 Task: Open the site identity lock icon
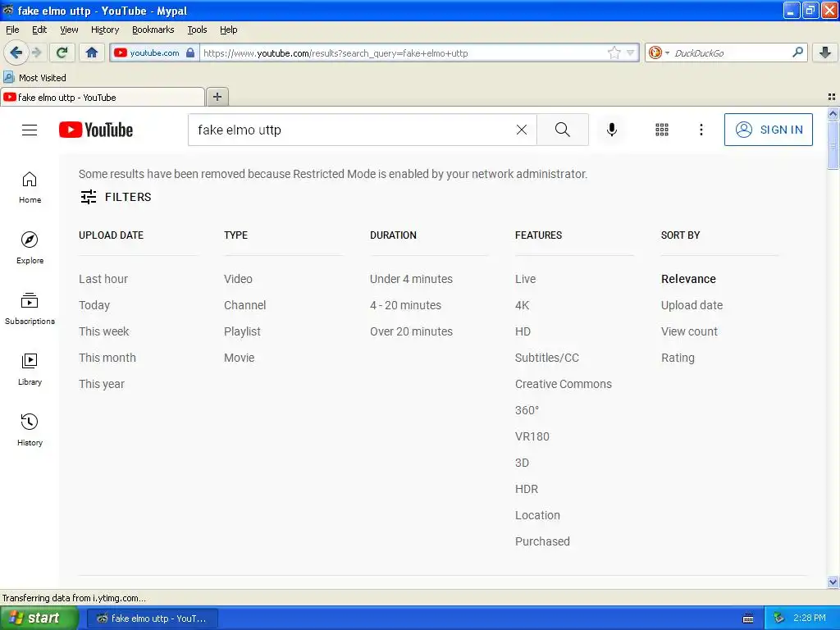click(x=190, y=52)
